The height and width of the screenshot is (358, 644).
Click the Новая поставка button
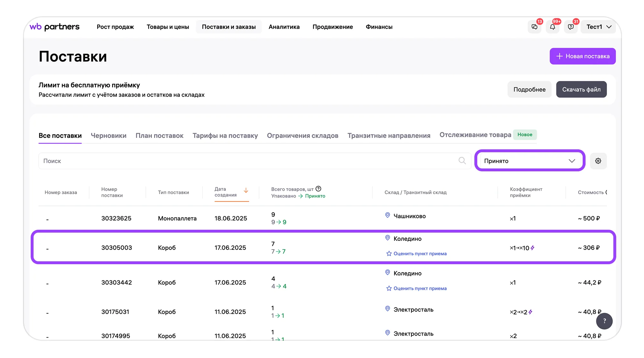583,56
